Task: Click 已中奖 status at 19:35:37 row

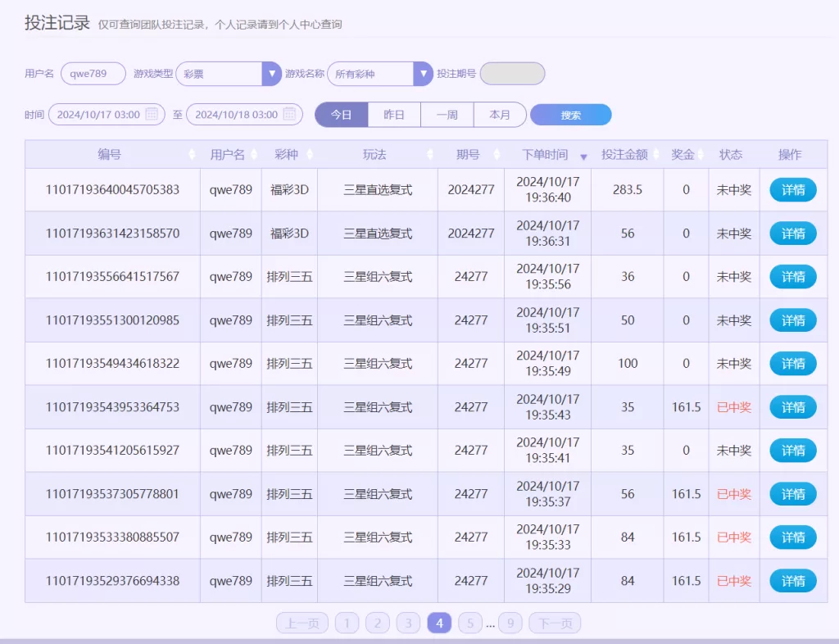Action: pyautogui.click(x=734, y=494)
